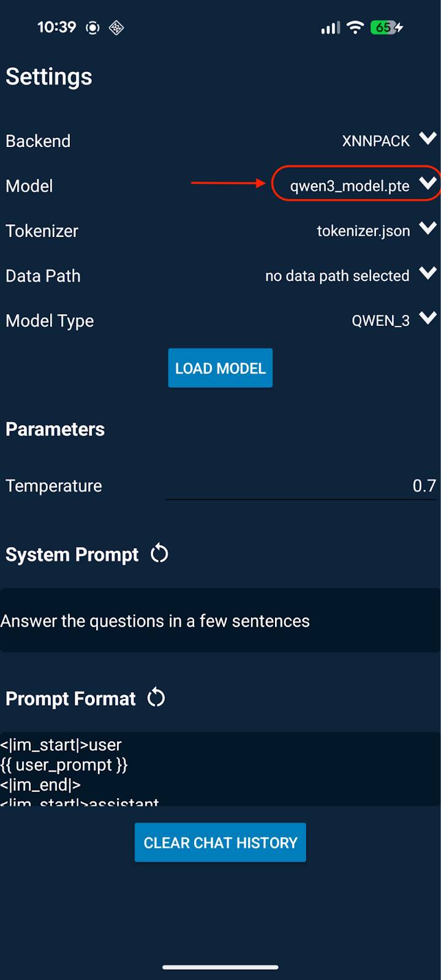Tap the diamond-shaped status bar icon
The width and height of the screenshot is (441, 980).
[x=116, y=28]
